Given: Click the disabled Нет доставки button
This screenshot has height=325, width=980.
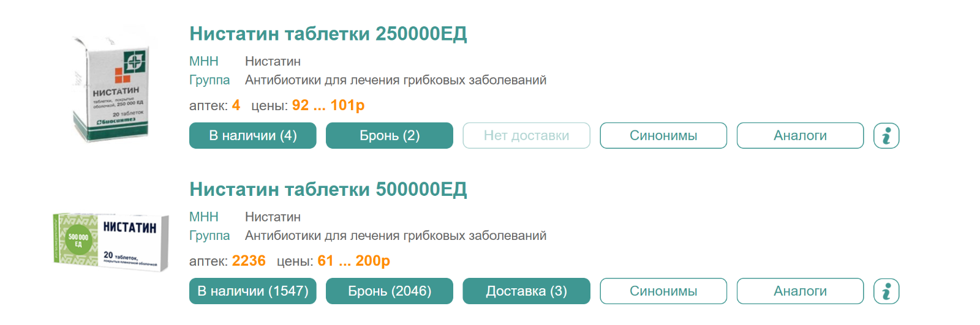Looking at the screenshot, I should [527, 135].
